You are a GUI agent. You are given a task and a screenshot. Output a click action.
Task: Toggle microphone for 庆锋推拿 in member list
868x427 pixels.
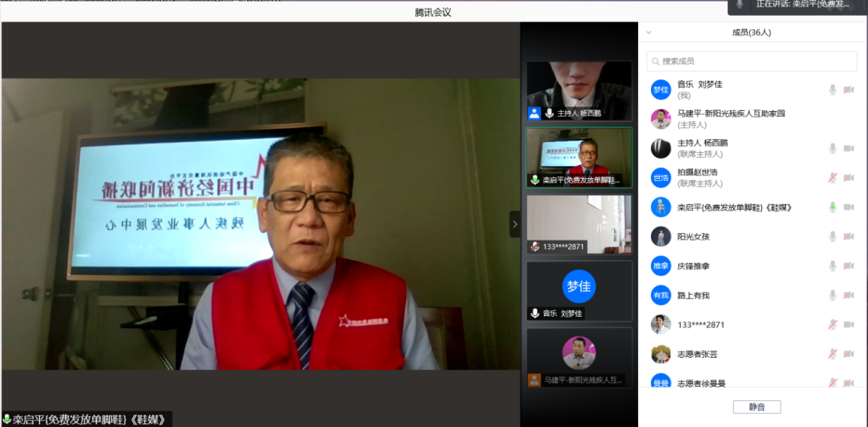tap(833, 266)
